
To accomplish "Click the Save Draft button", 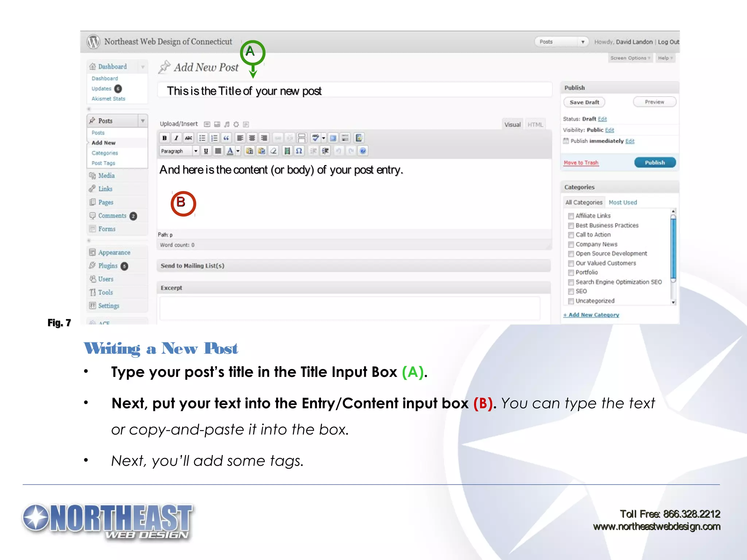I will 584,102.
